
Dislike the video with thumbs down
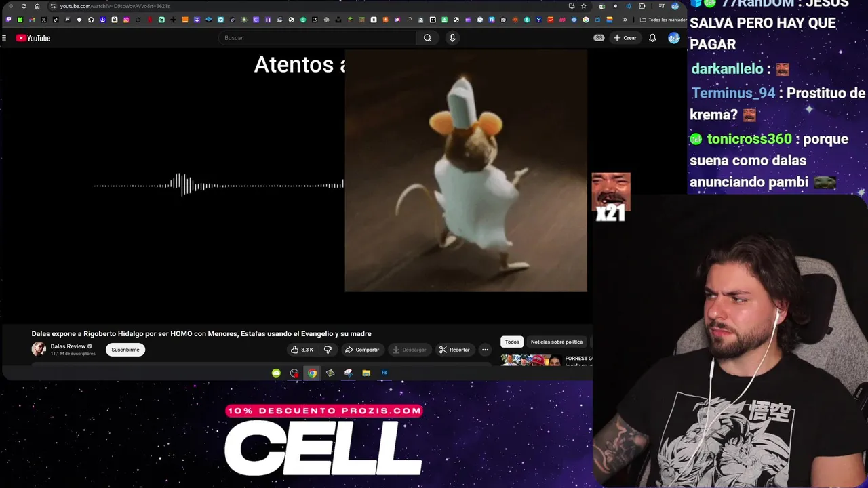[x=328, y=350]
